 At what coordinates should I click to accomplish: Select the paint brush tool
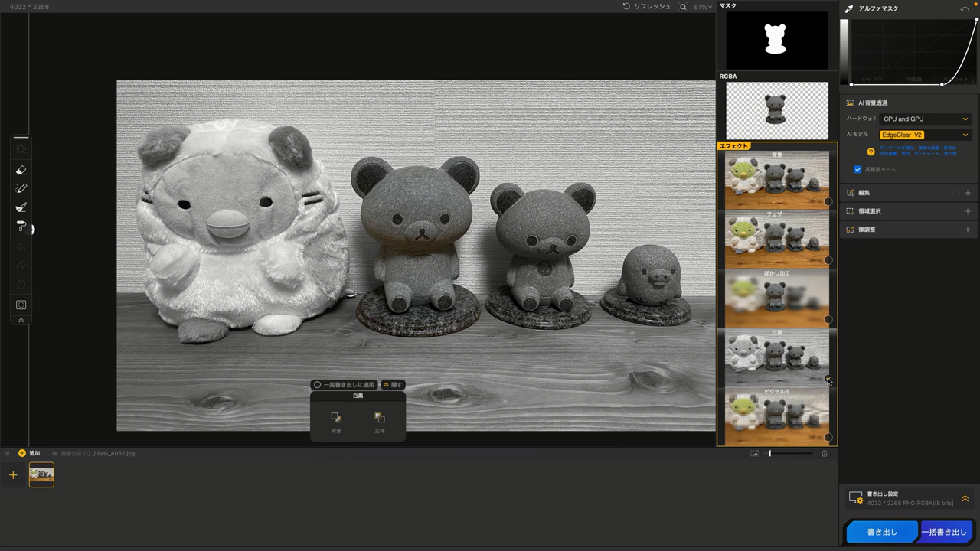(x=21, y=207)
